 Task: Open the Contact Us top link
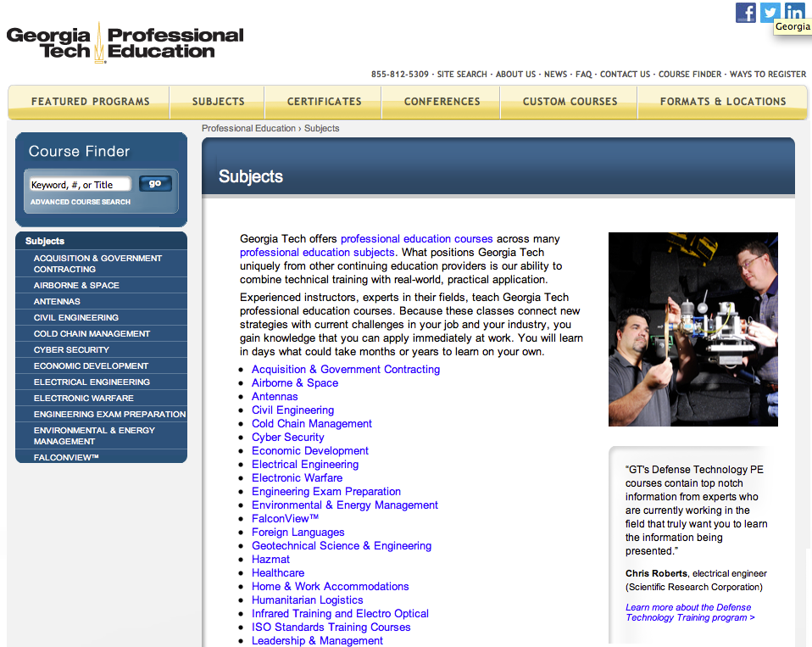[625, 74]
